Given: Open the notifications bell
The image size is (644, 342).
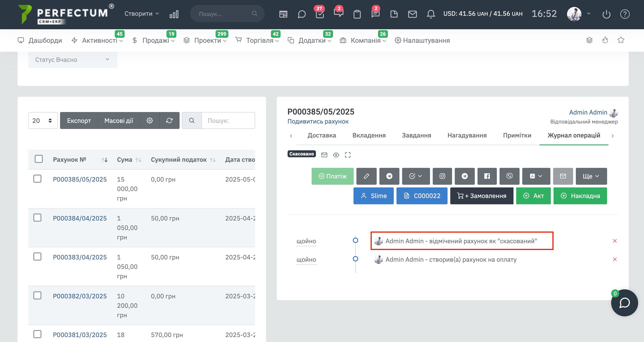Looking at the screenshot, I should click(x=431, y=14).
